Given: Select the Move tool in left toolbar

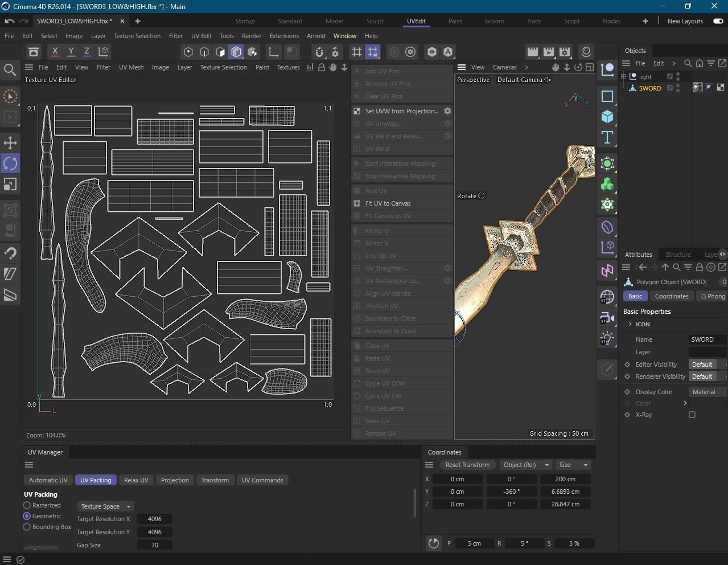Looking at the screenshot, I should pos(10,142).
